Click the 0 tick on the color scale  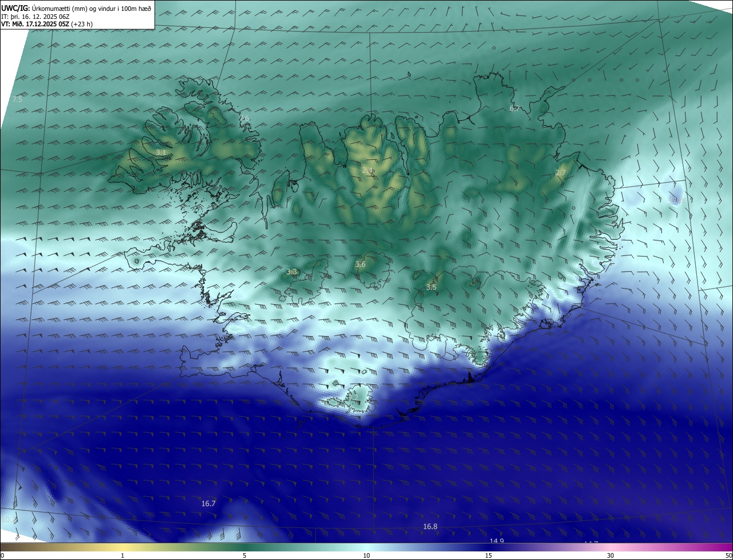[2, 555]
